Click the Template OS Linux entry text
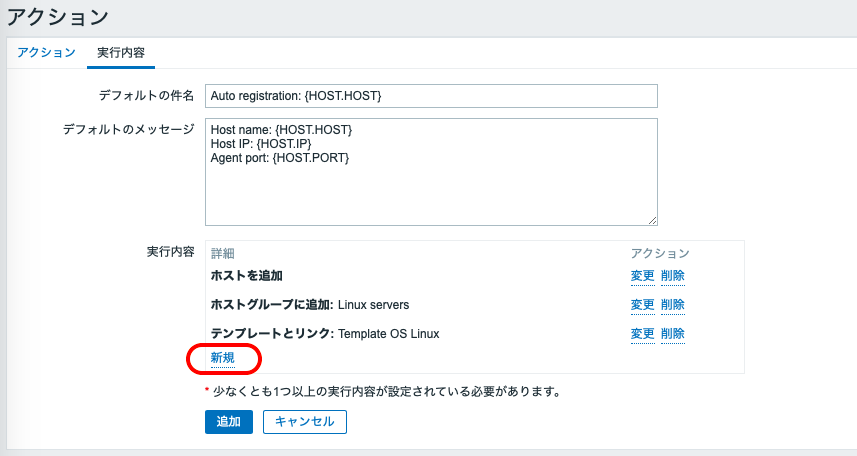 coord(388,334)
